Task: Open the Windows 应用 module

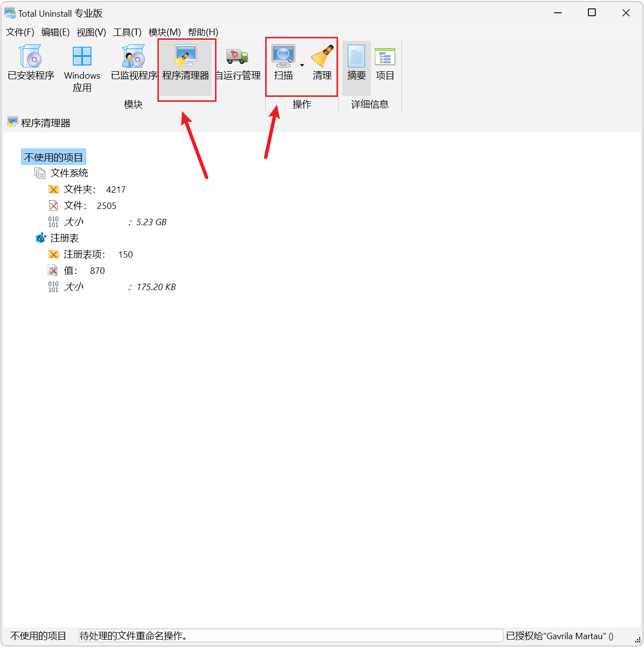Action: [x=82, y=69]
